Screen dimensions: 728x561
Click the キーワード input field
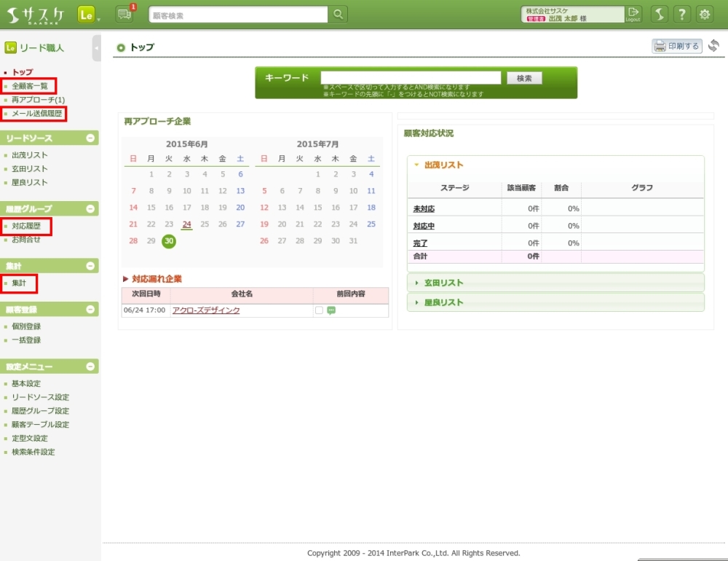(x=411, y=78)
